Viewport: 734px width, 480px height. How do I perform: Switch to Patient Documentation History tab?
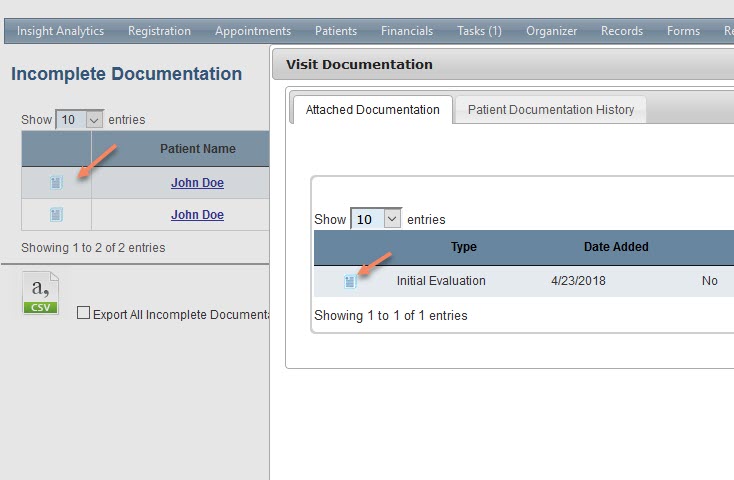[550, 110]
